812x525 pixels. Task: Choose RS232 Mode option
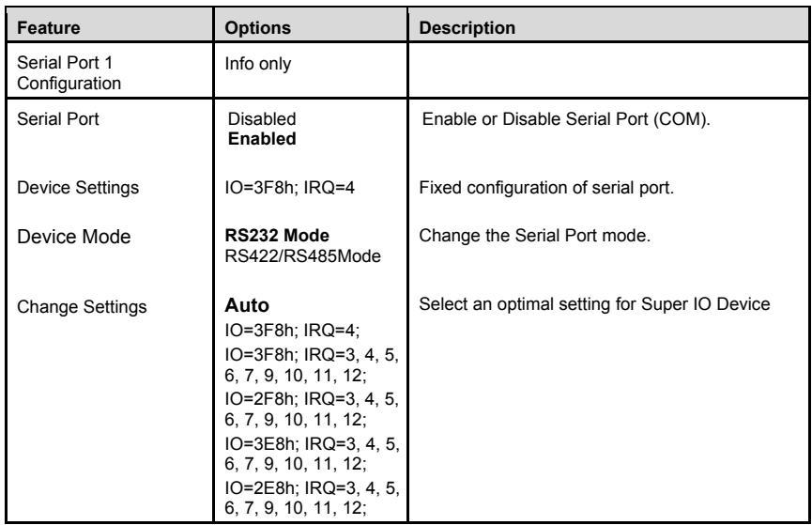pos(277,236)
